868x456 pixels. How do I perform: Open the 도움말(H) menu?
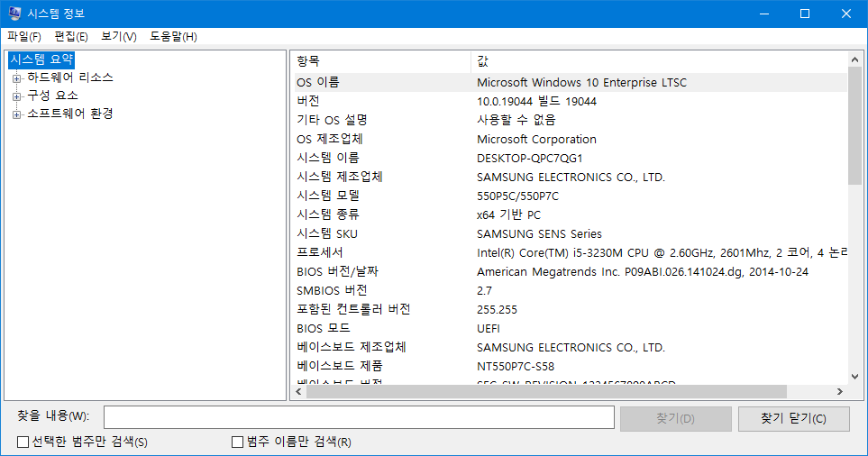click(173, 37)
